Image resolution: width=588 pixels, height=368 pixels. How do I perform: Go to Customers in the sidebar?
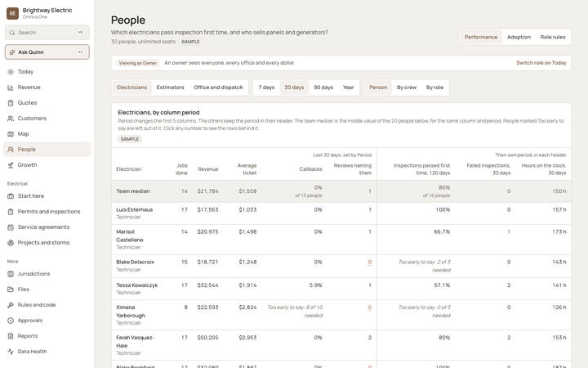(47, 119)
